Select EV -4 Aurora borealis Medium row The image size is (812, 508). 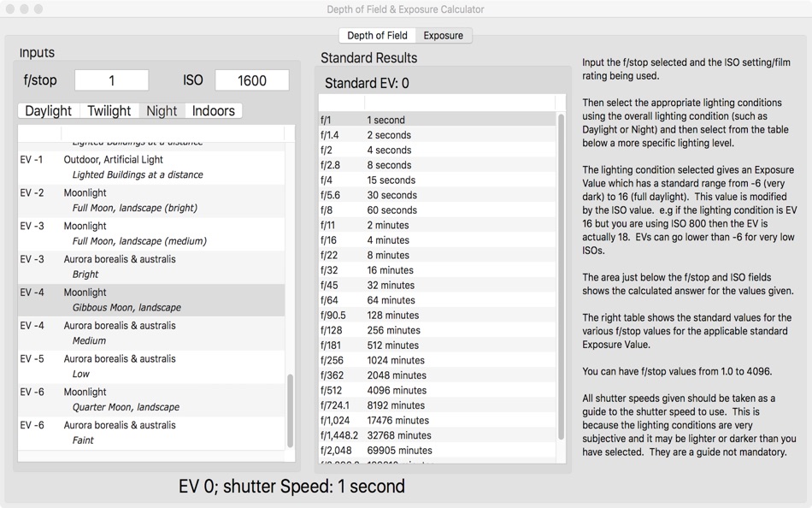(151, 334)
